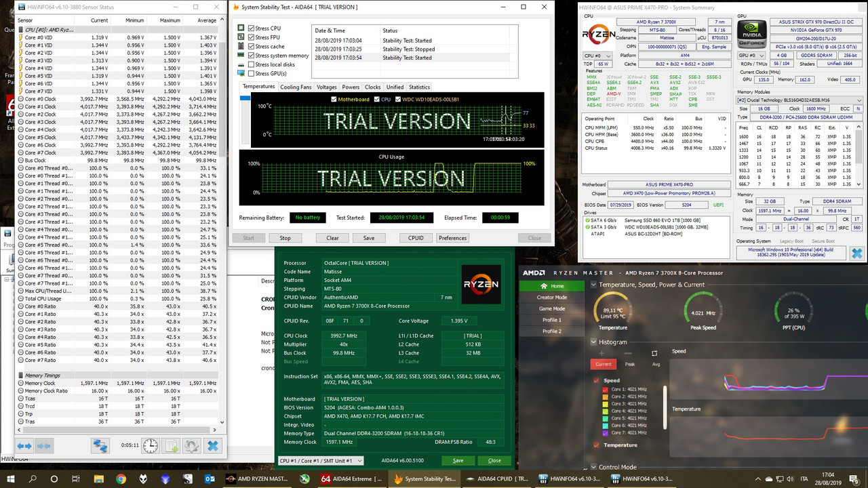Click Peak histogram mode in Ryzen Master
The height and width of the screenshot is (488, 868).
click(629, 364)
